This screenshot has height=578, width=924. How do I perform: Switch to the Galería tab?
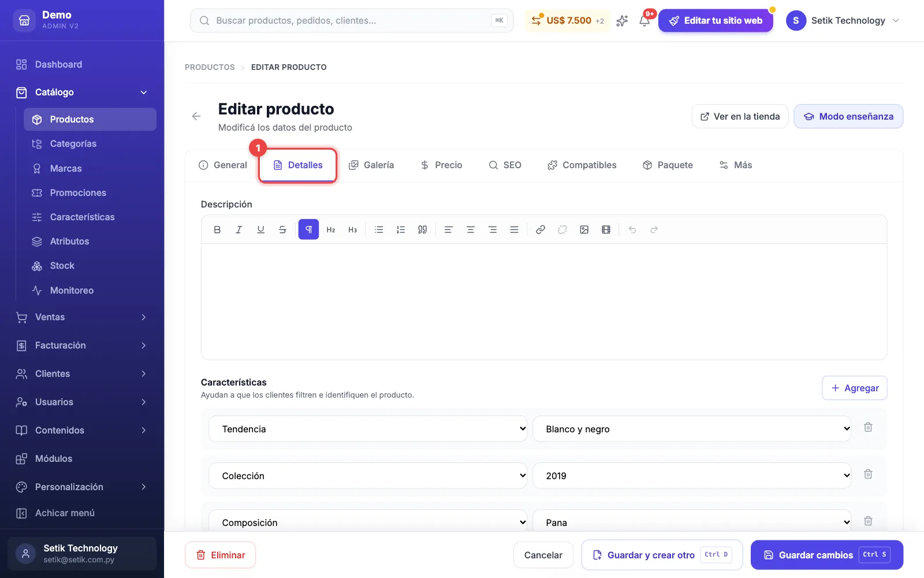tap(371, 165)
